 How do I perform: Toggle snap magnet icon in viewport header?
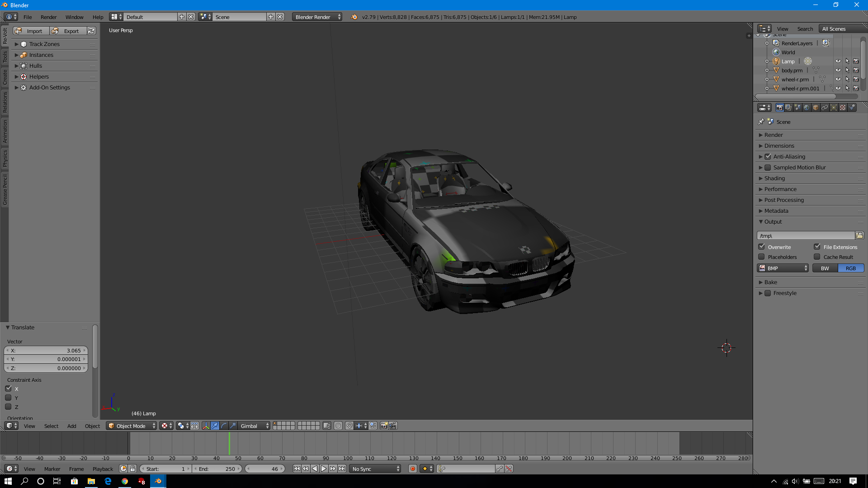point(349,426)
